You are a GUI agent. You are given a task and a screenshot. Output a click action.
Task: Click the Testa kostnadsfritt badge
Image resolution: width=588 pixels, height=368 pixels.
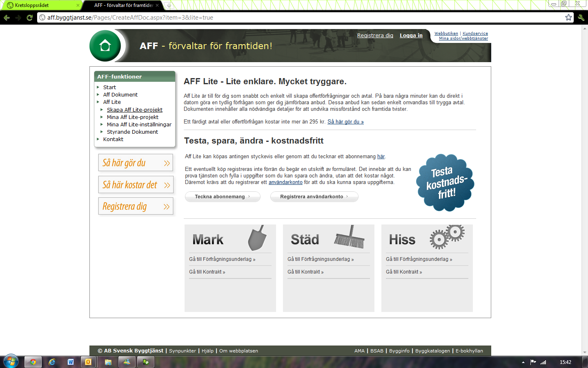point(445,182)
